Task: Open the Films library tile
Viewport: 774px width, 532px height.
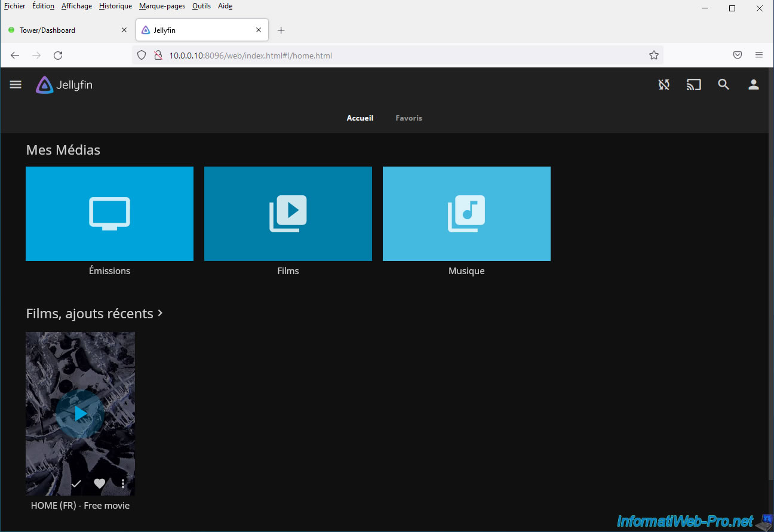Action: coord(288,214)
